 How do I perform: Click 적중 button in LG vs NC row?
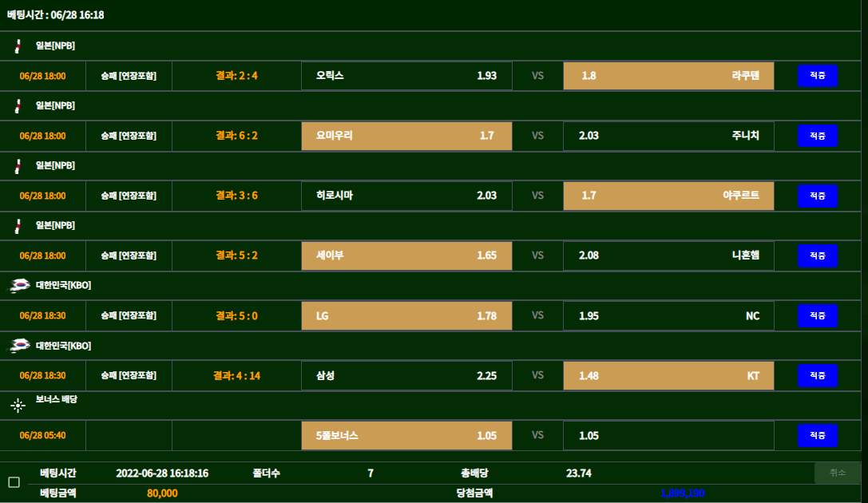point(818,315)
